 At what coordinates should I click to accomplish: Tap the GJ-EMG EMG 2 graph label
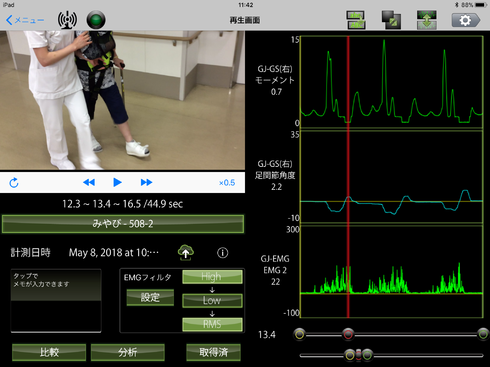[x=275, y=270]
